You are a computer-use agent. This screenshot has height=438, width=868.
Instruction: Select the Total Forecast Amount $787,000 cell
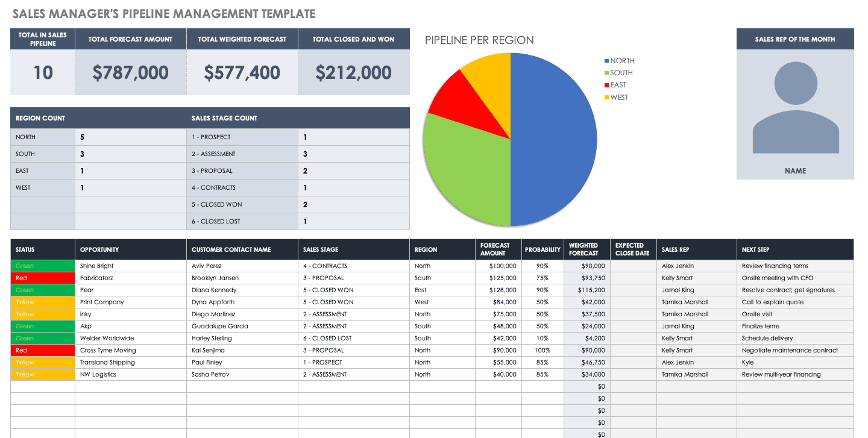[x=130, y=73]
